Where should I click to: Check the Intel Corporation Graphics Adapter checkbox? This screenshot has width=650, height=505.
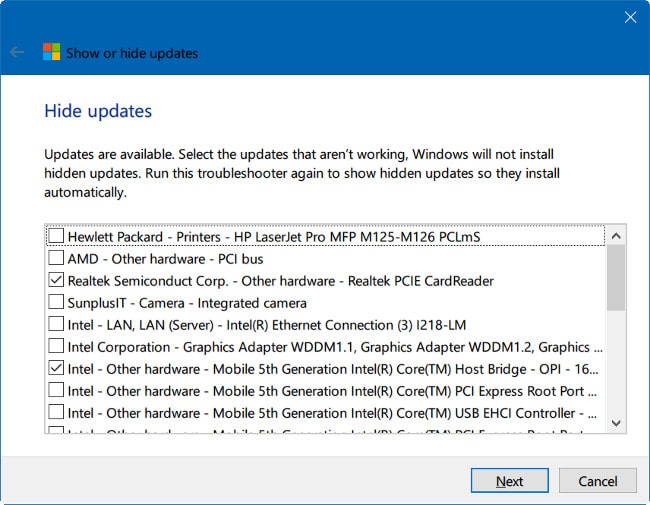pos(56,346)
